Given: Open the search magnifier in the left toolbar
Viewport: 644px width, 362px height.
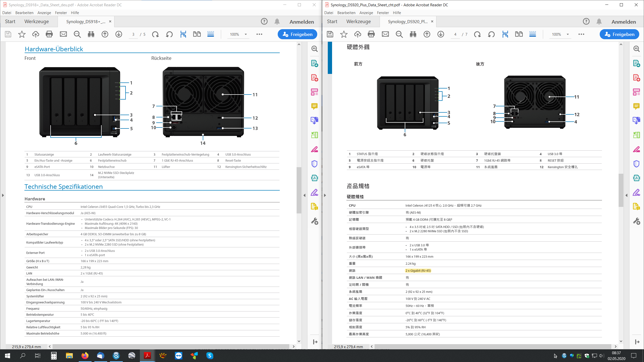Looking at the screenshot, I should click(77, 34).
